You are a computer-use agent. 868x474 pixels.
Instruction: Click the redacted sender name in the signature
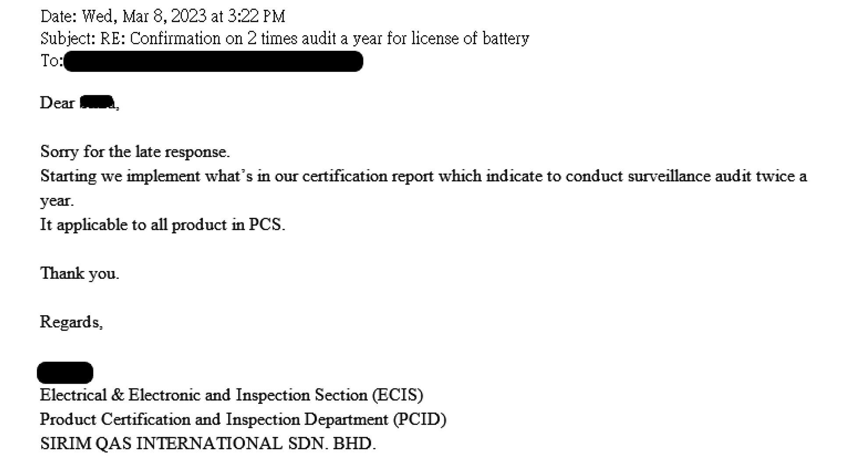coord(65,373)
